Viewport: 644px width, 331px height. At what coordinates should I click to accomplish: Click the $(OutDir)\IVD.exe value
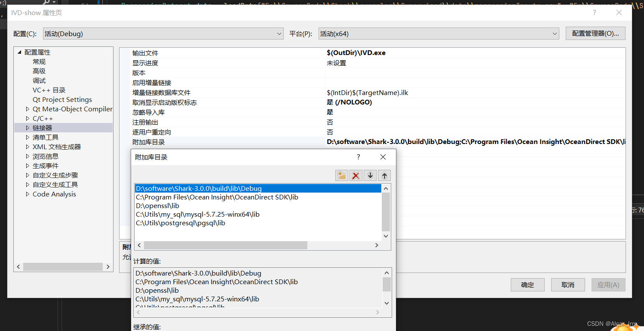tap(356, 53)
